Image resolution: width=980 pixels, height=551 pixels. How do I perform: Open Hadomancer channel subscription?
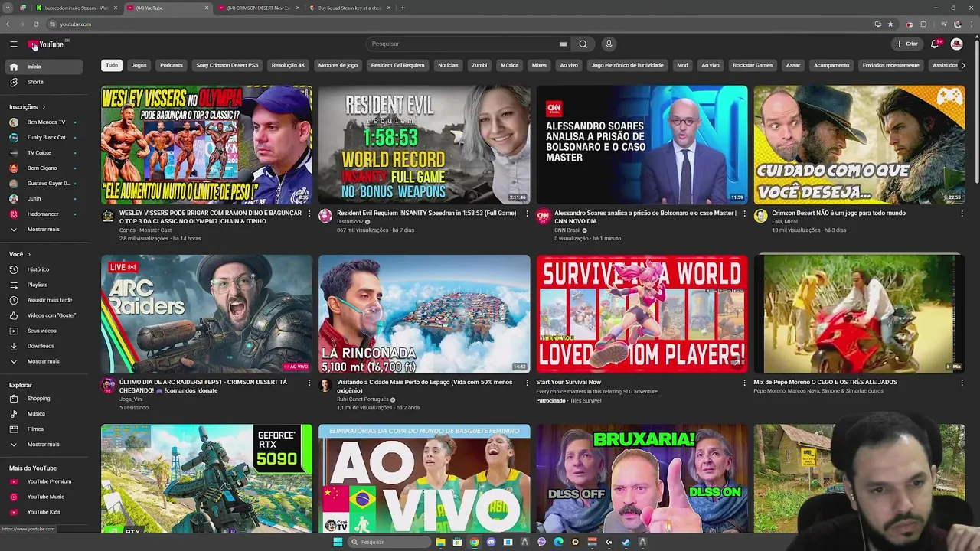43,214
